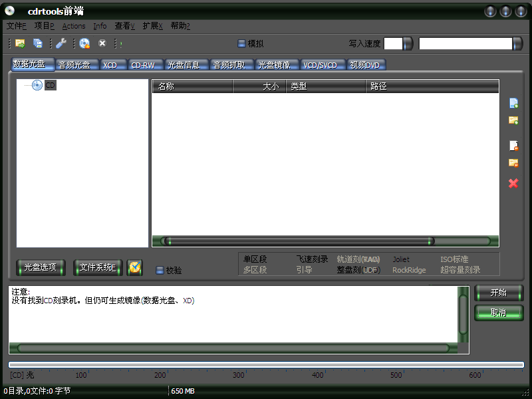Click the 大小 column header
Screen dimensions: 532x399
pyautogui.click(x=259, y=86)
